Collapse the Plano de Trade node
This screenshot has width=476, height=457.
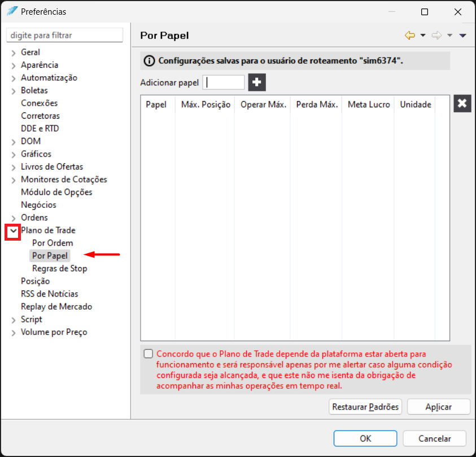(x=13, y=231)
